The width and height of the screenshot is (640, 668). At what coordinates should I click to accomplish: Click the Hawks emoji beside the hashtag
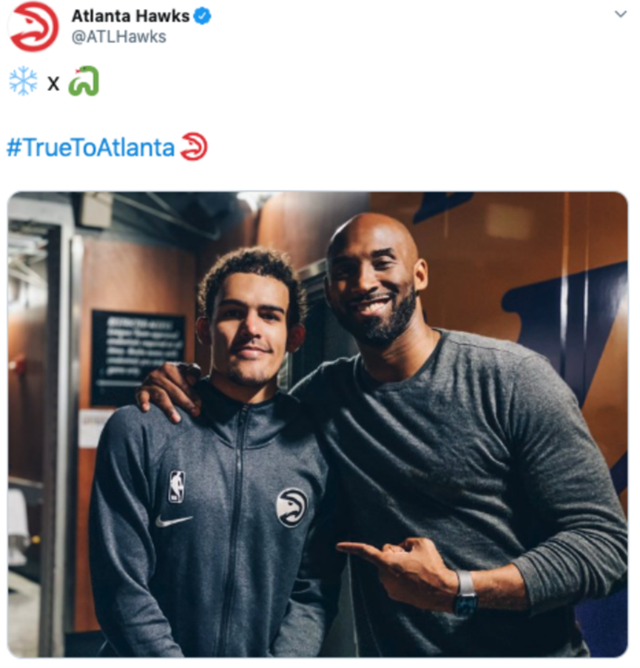pos(194,147)
